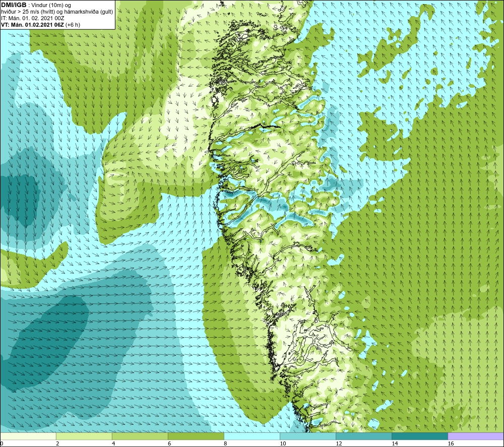Click legend scale label '4'
This screenshot has height=447, width=504.
tap(114, 443)
